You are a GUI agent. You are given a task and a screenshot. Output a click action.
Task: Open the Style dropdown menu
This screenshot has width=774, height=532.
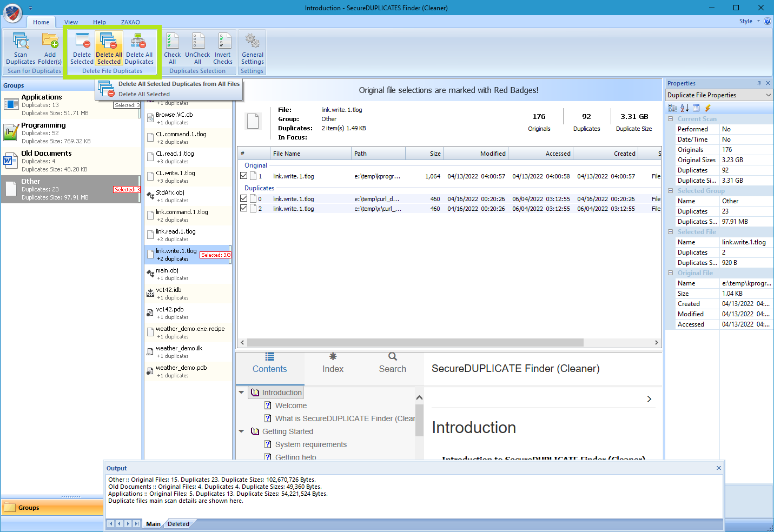pos(750,22)
